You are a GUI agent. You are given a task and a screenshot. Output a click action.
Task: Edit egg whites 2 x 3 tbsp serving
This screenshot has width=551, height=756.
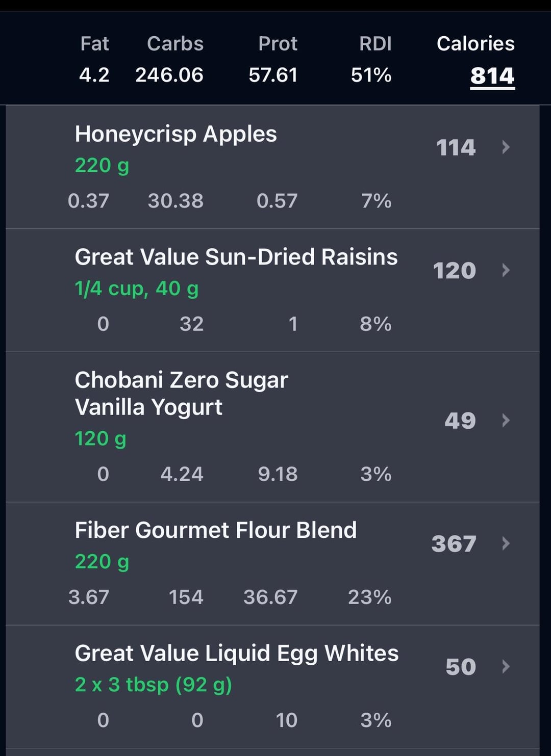click(x=153, y=685)
